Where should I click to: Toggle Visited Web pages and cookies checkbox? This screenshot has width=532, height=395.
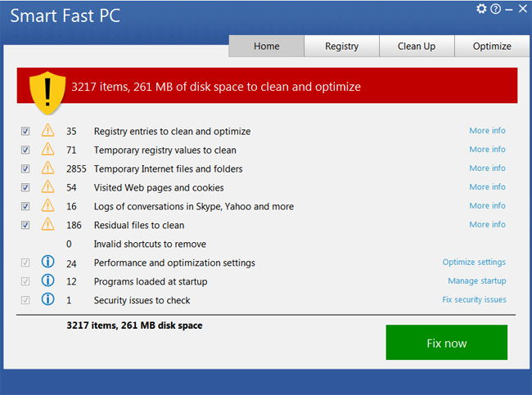(x=25, y=187)
